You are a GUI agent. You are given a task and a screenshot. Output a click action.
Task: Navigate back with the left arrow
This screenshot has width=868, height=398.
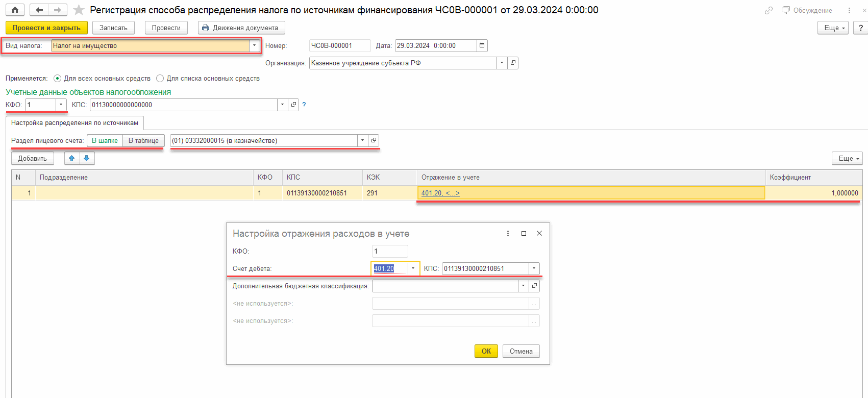click(x=39, y=10)
